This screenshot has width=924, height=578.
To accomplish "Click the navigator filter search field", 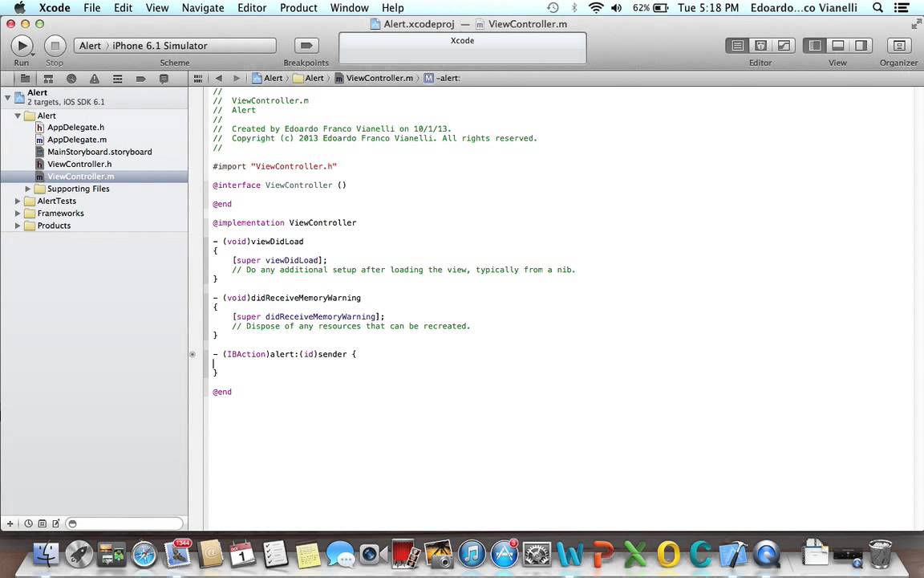I will click(124, 523).
